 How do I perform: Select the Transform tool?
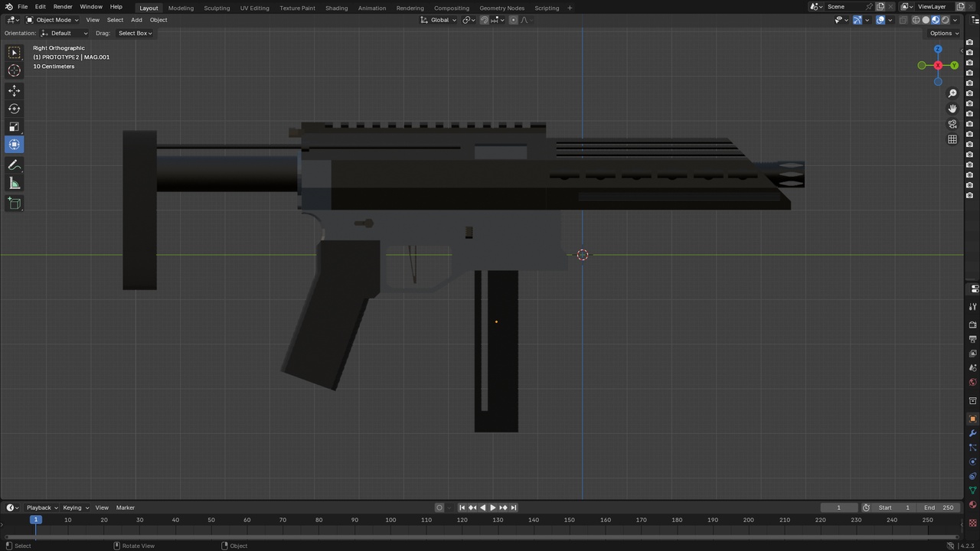click(15, 145)
